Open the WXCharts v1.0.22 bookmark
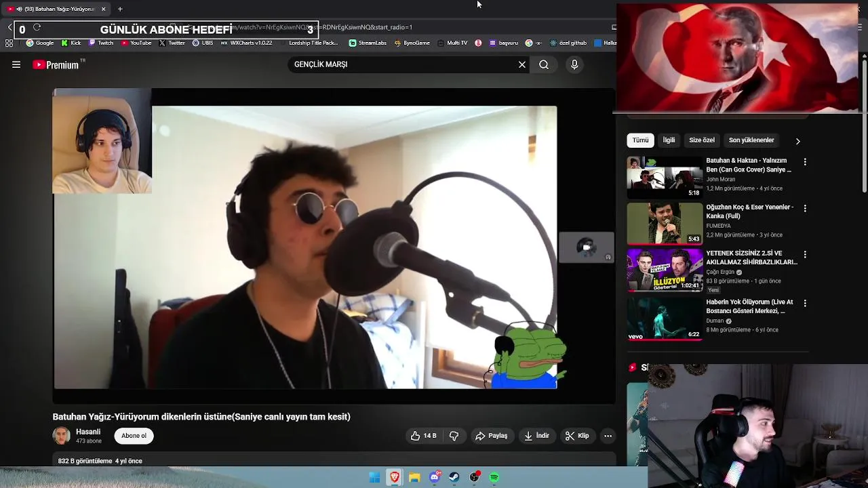Screen dimensions: 868x488 click(x=247, y=43)
